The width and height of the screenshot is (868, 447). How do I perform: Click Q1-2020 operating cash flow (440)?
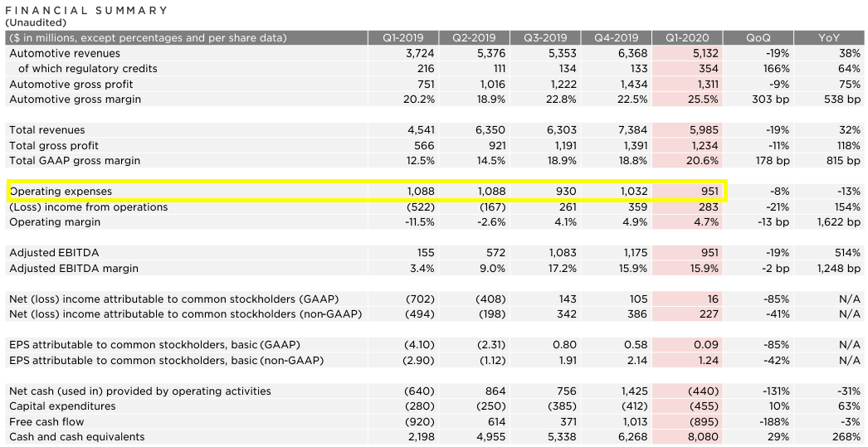click(703, 391)
